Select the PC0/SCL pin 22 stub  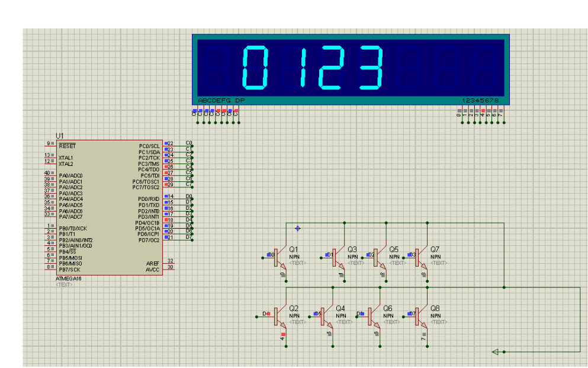(169, 143)
